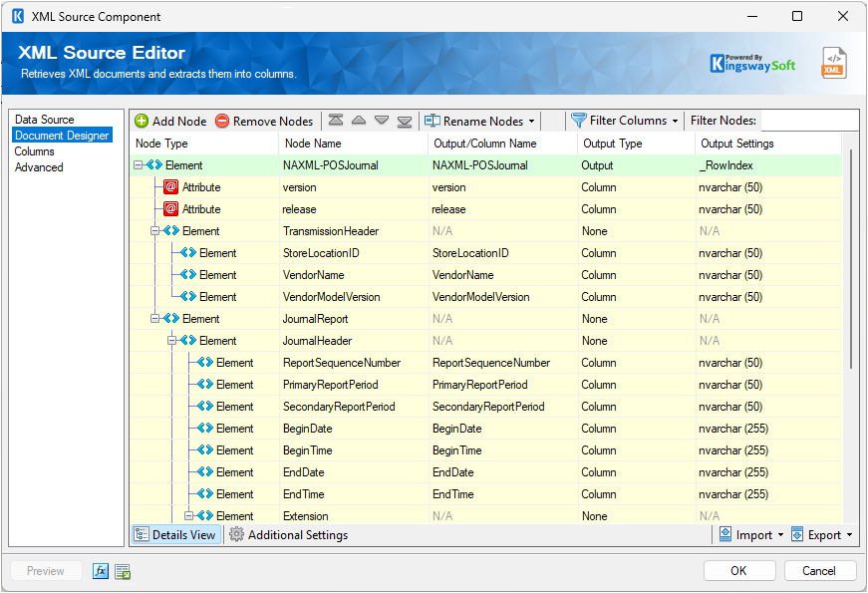The image size is (868, 593).
Task: Select the PrimaryReportPeriod node name cell
Action: 353,385
